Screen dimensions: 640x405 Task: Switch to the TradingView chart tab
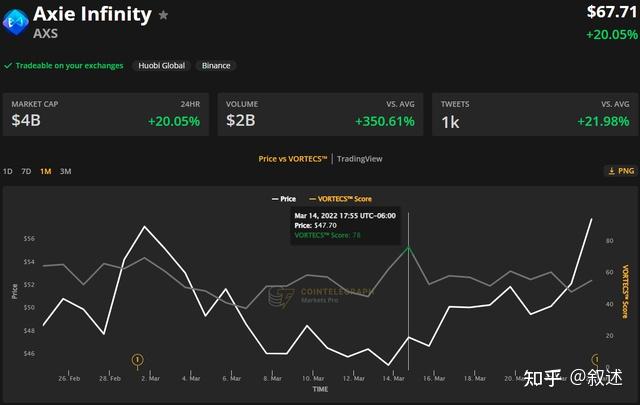360,159
